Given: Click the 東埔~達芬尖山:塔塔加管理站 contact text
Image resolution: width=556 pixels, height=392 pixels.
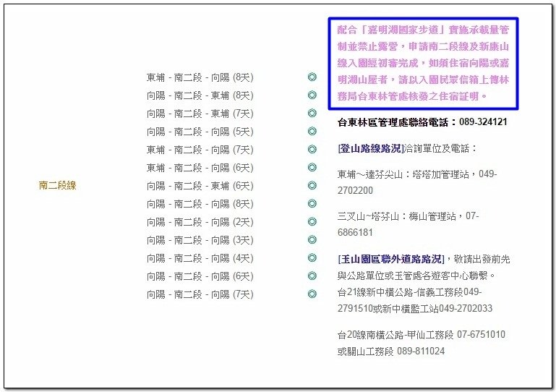Looking at the screenshot, I should click(417, 182).
